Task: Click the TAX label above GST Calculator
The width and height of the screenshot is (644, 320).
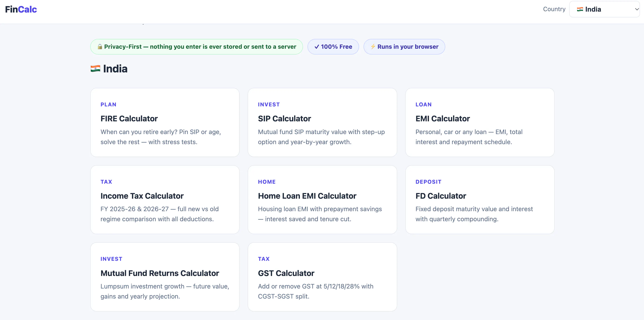Action: [264, 259]
